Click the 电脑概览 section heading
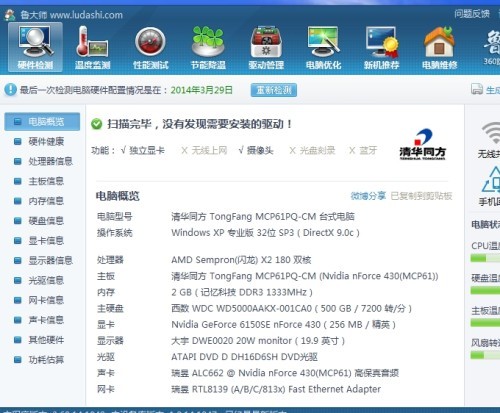The height and width of the screenshot is (413, 500). point(118,196)
